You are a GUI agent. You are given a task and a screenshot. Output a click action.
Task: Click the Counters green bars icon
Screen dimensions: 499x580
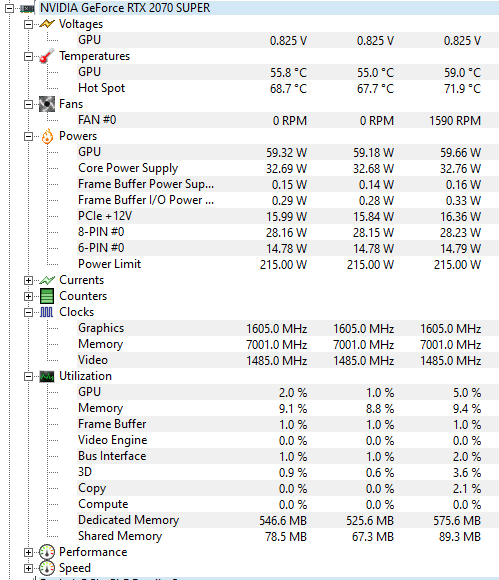point(47,296)
